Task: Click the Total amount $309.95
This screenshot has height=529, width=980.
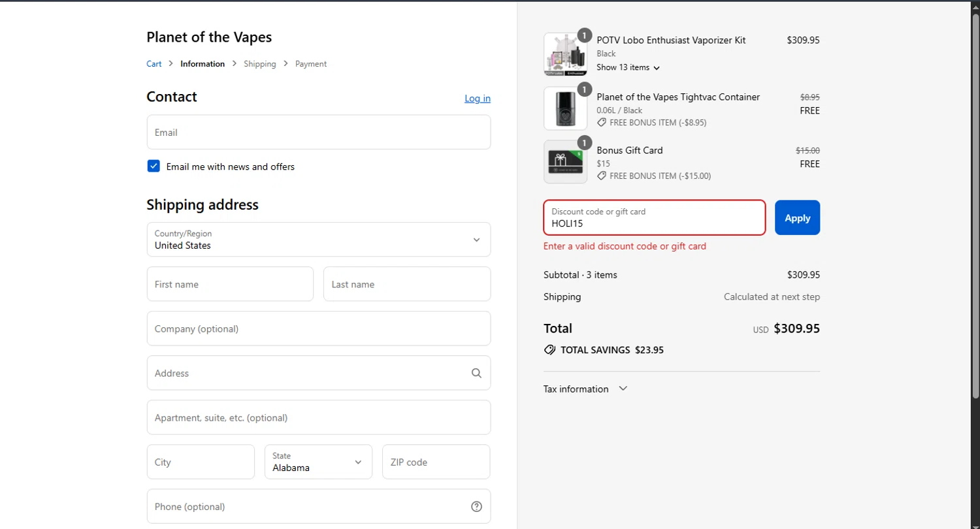Action: click(x=796, y=329)
